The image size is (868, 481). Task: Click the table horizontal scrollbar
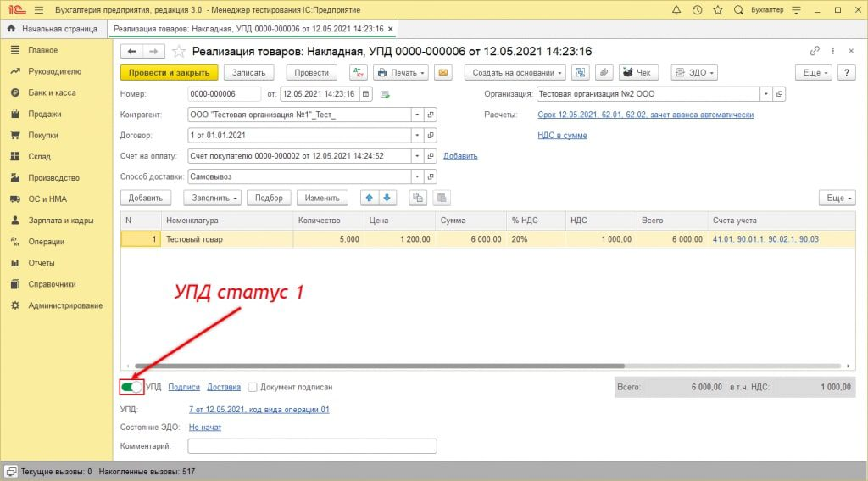[381, 366]
